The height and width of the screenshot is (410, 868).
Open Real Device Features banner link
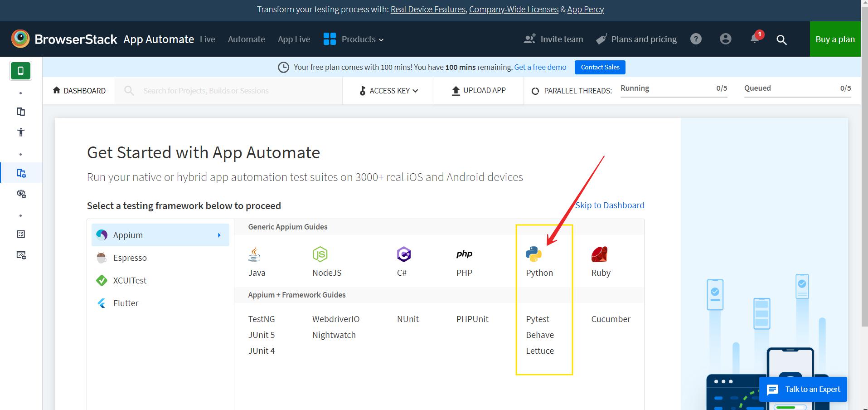428,9
